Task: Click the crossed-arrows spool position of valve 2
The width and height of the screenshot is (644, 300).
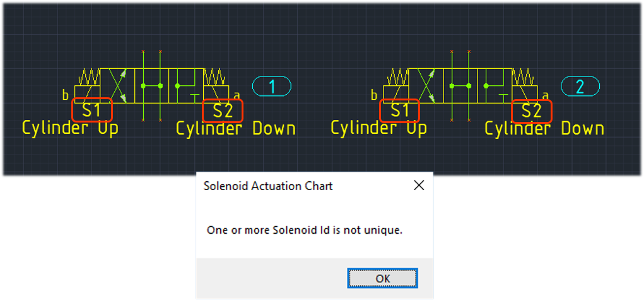Action: point(426,86)
